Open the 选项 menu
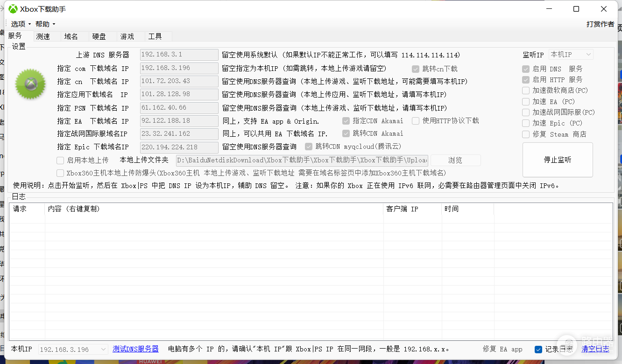Screen dimensions: 622x364 [x=21, y=24]
